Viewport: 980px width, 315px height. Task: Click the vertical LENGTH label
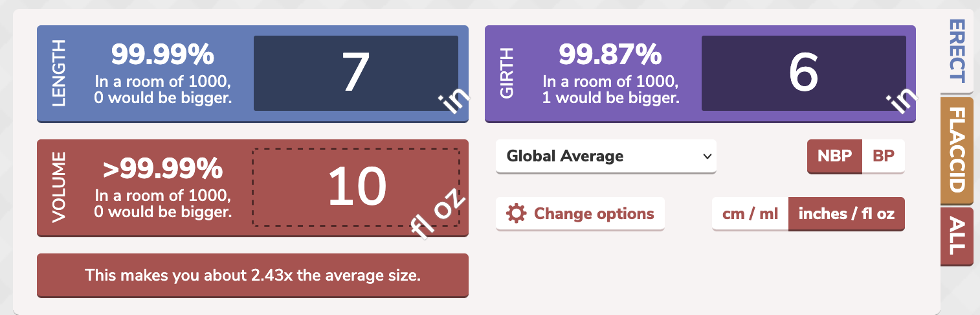pyautogui.click(x=57, y=73)
